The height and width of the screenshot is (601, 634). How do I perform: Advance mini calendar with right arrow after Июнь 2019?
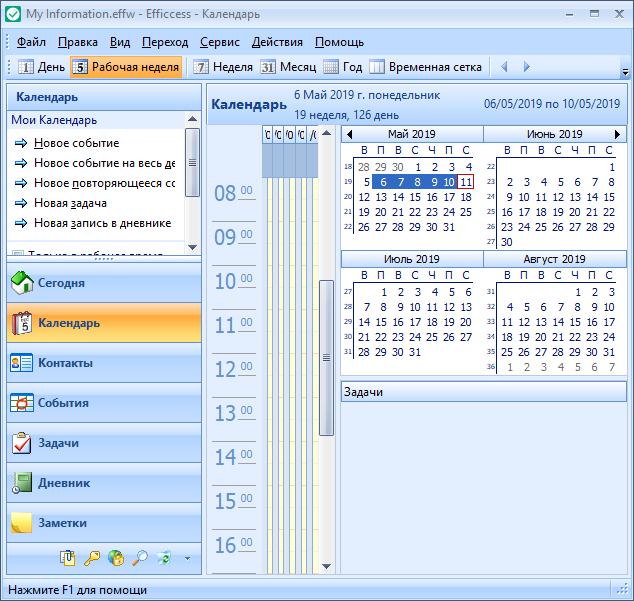click(617, 134)
